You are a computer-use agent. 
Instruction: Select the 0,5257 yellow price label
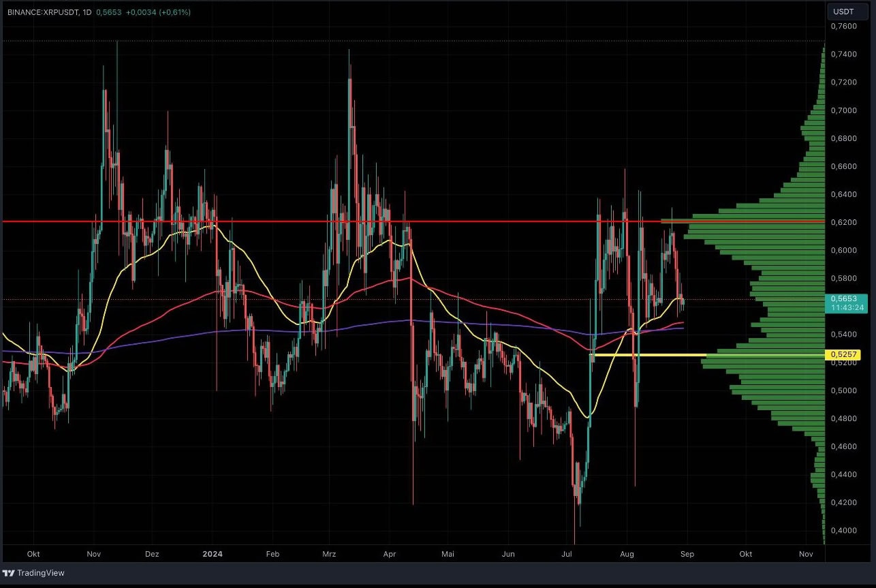(x=843, y=355)
